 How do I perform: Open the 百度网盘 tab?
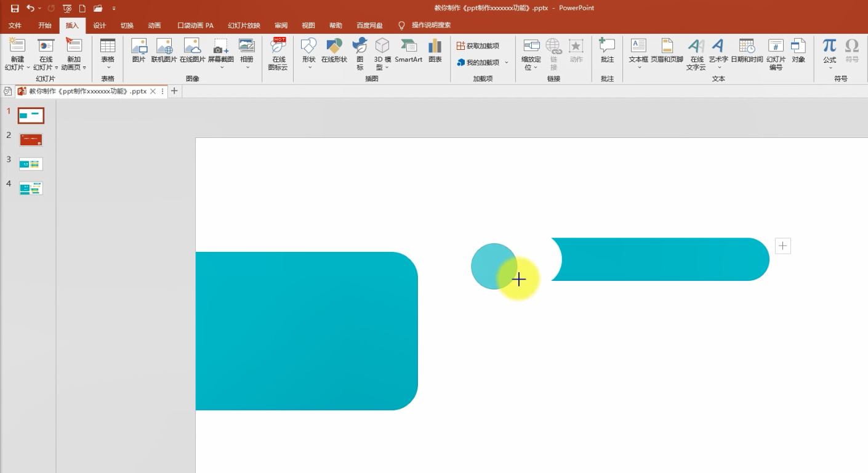click(x=369, y=25)
